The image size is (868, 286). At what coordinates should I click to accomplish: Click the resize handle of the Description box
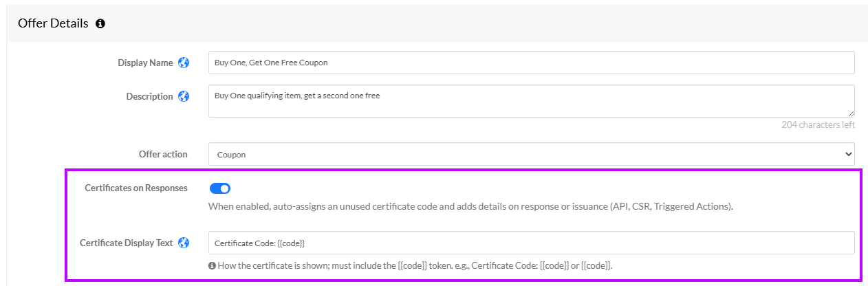[850, 113]
